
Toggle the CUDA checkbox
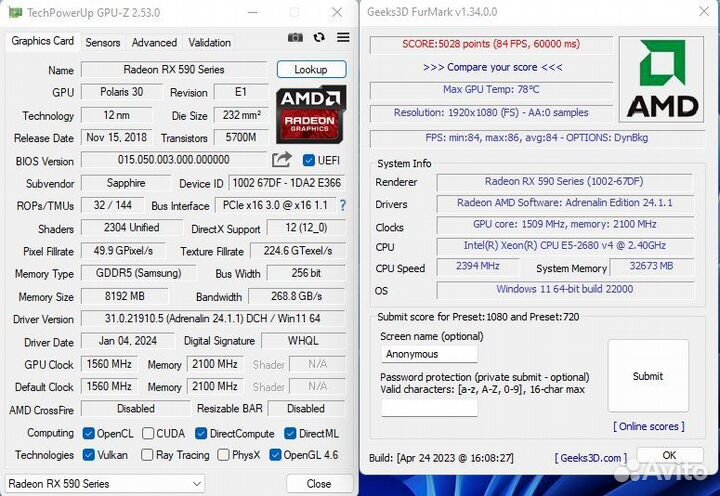pos(148,434)
